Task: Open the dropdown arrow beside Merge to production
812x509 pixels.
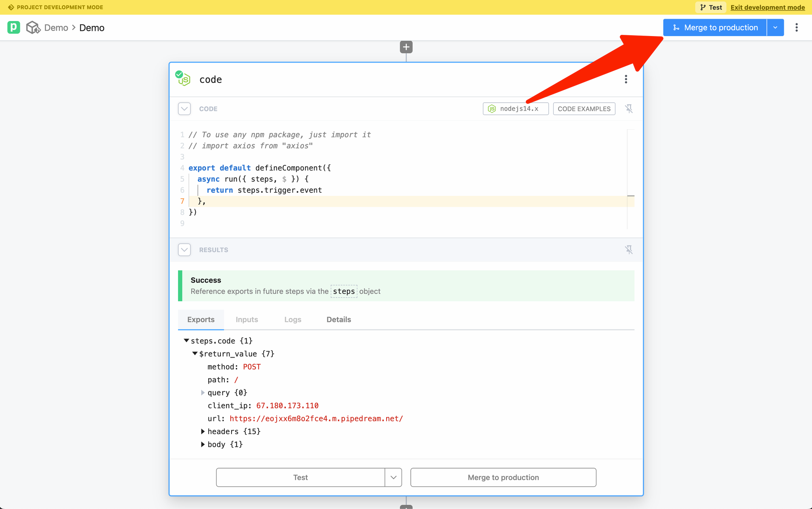Action: pyautogui.click(x=775, y=27)
